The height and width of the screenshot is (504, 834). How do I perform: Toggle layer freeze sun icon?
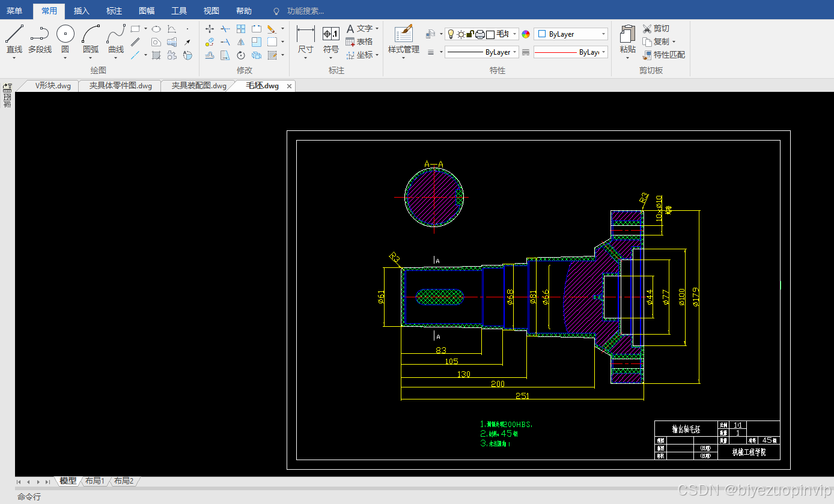(460, 34)
